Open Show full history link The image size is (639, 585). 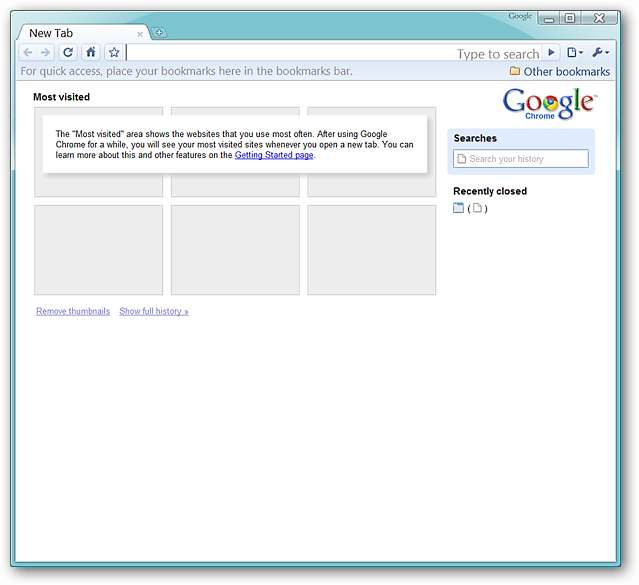pyautogui.click(x=154, y=311)
